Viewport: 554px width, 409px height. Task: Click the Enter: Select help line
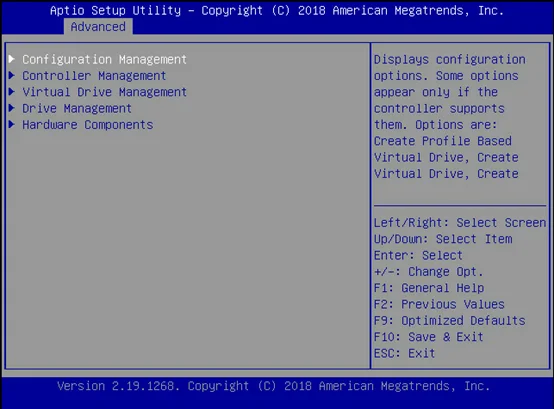click(x=418, y=255)
